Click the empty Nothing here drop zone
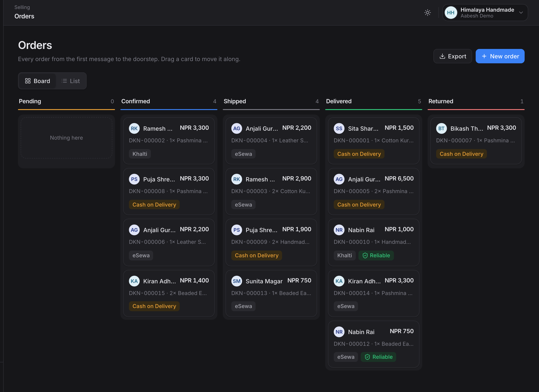This screenshot has width=539, height=392. 66,138
